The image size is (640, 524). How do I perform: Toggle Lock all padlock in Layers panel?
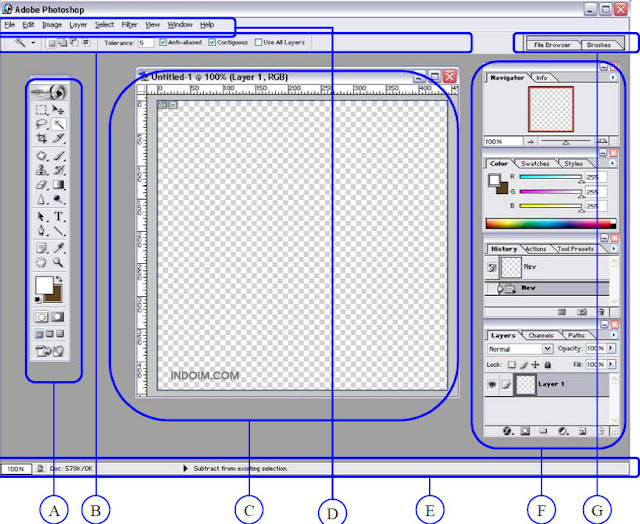point(548,364)
